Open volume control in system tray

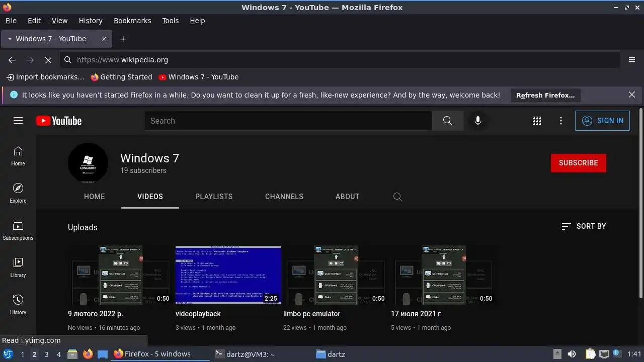[x=572, y=354]
